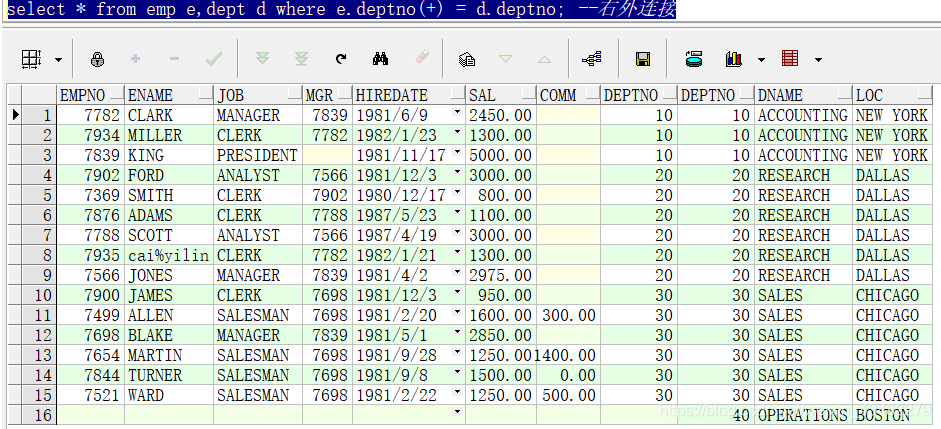Select row 16 by its row number header

tap(40, 415)
